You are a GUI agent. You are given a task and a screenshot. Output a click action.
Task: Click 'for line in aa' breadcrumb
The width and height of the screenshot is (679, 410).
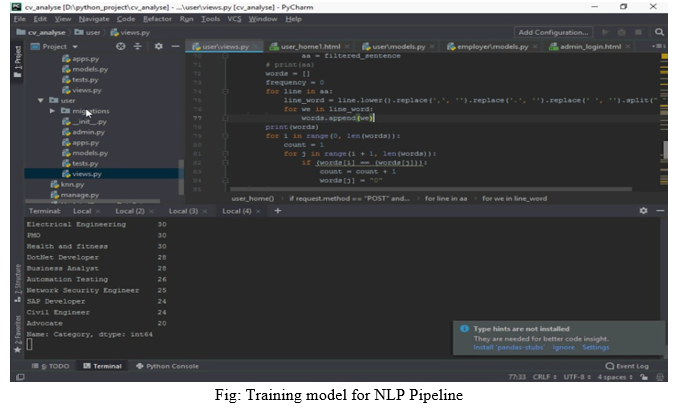446,198
